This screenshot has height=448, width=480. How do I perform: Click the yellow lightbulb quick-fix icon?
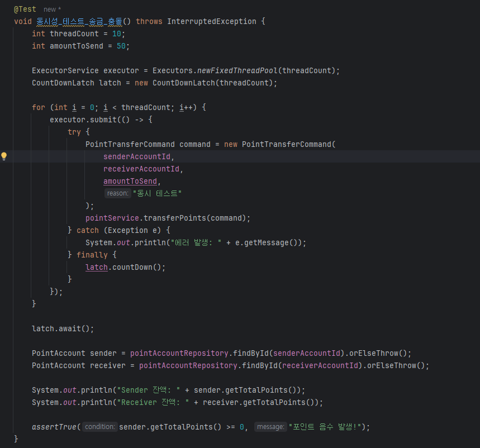tap(4, 156)
